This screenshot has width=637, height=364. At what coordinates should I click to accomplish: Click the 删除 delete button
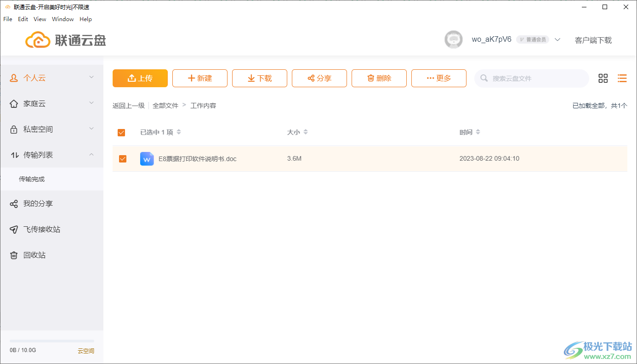(x=379, y=78)
